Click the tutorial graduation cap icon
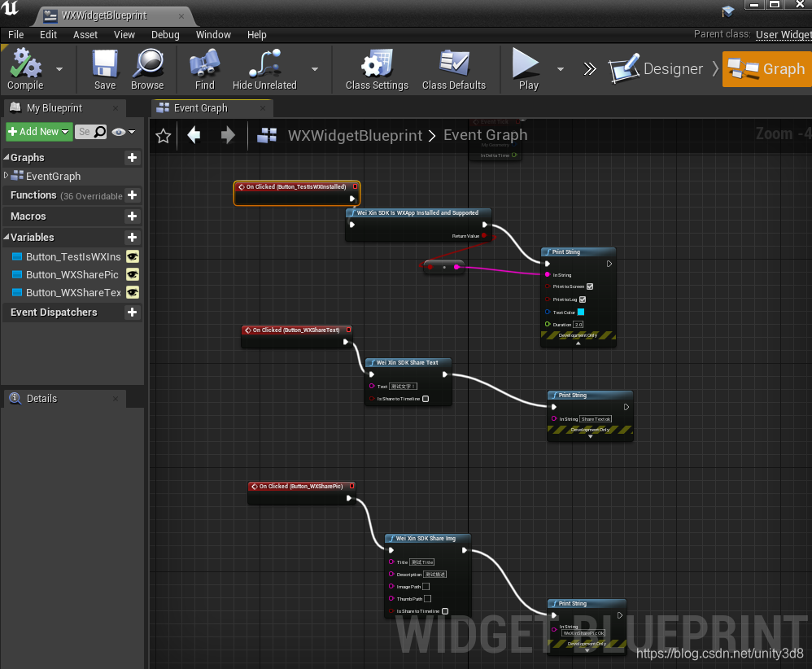812x669 pixels. [x=727, y=11]
